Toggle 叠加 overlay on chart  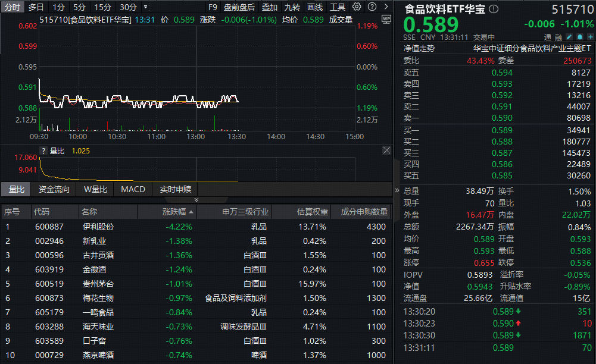[x=270, y=7]
